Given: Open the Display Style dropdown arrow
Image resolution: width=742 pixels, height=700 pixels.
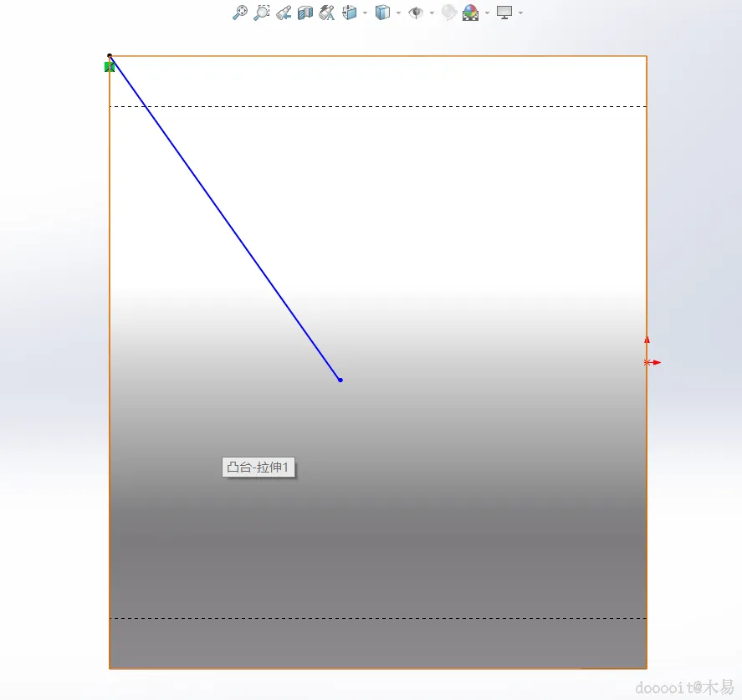Looking at the screenshot, I should pyautogui.click(x=398, y=13).
